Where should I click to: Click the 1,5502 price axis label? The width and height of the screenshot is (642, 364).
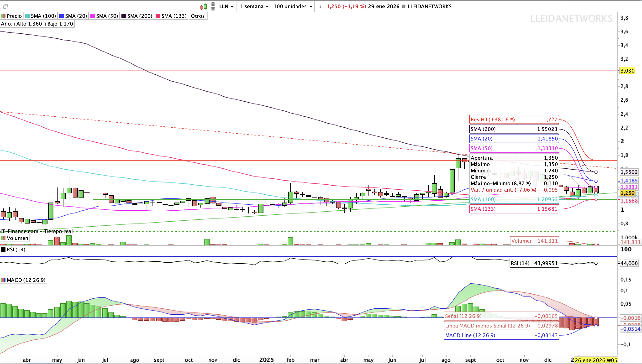click(629, 172)
